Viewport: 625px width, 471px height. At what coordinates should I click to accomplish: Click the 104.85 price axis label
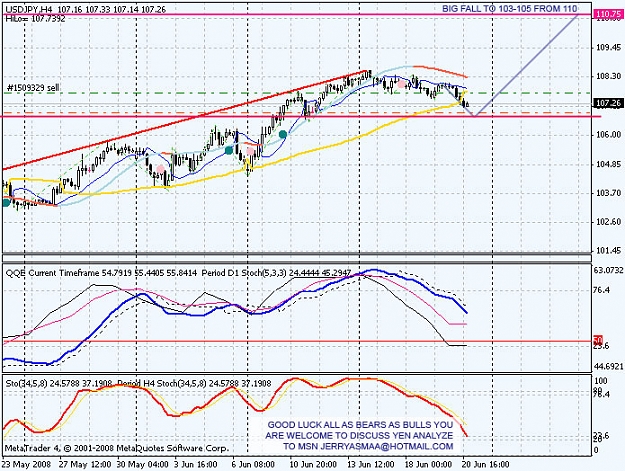[608, 164]
